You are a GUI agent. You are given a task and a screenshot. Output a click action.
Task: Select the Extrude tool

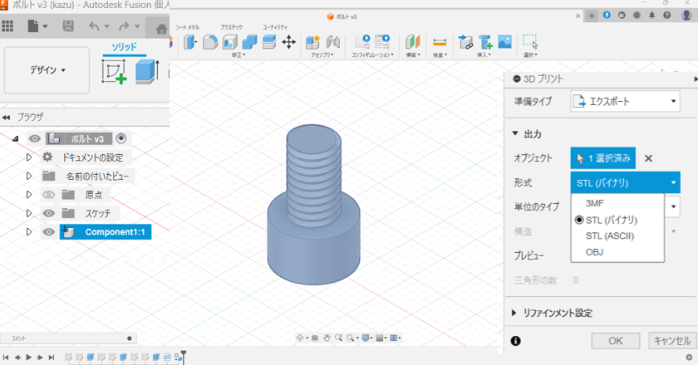[147, 71]
